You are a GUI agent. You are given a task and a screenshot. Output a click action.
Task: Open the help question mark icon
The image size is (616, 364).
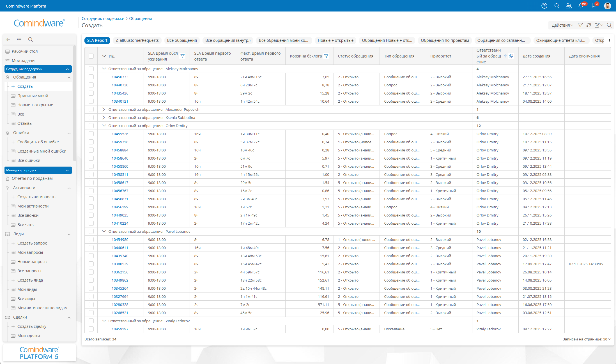(x=544, y=6)
